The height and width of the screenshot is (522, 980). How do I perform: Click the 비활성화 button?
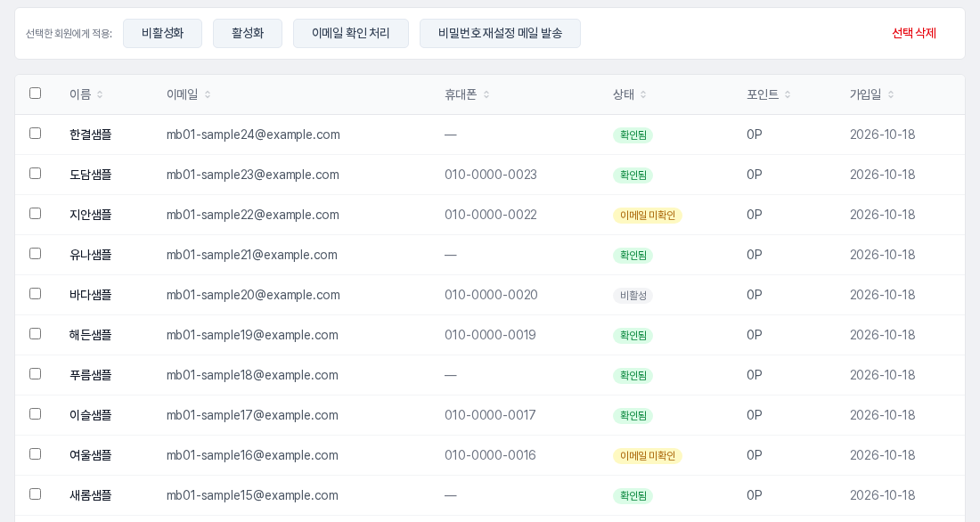tap(162, 33)
